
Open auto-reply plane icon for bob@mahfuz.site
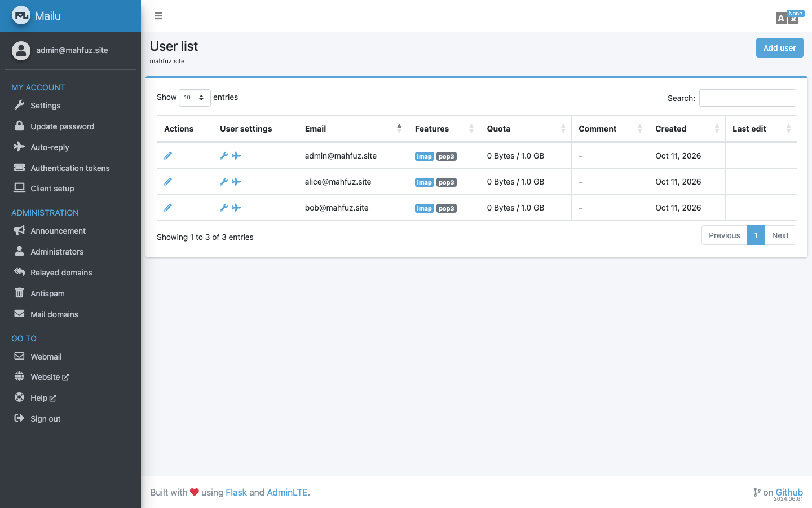coord(237,208)
